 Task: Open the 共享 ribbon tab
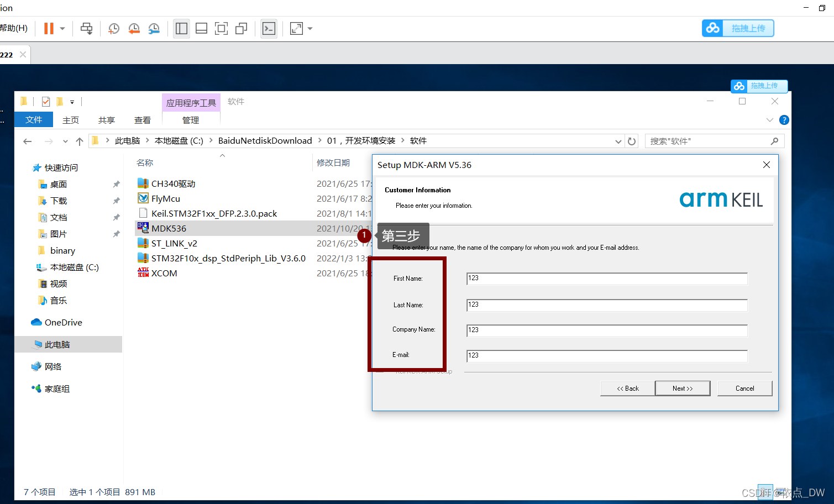pos(107,120)
